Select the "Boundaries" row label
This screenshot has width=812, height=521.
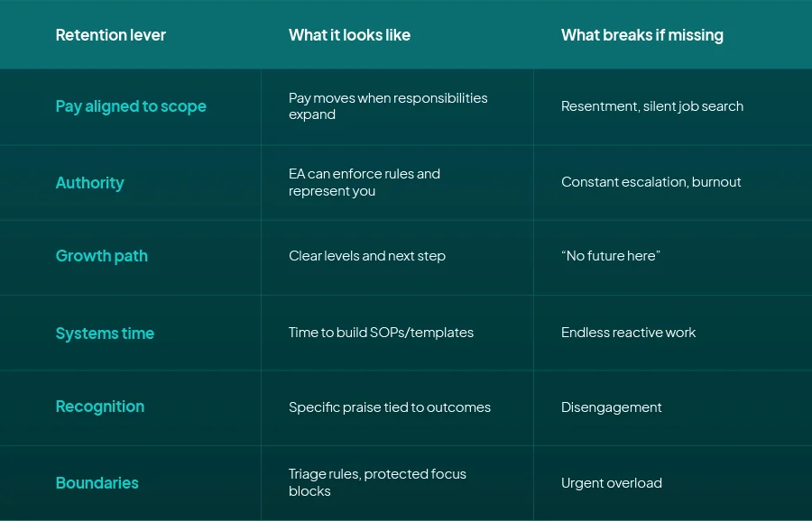click(x=97, y=483)
